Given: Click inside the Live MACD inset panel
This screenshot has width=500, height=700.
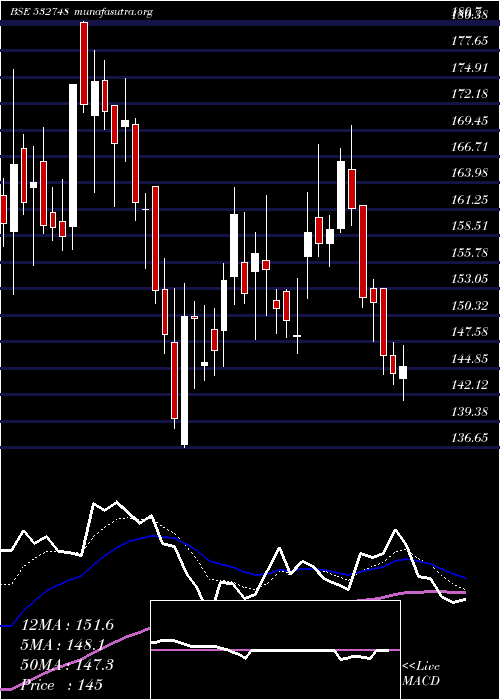Looking at the screenshot, I should point(275,650).
